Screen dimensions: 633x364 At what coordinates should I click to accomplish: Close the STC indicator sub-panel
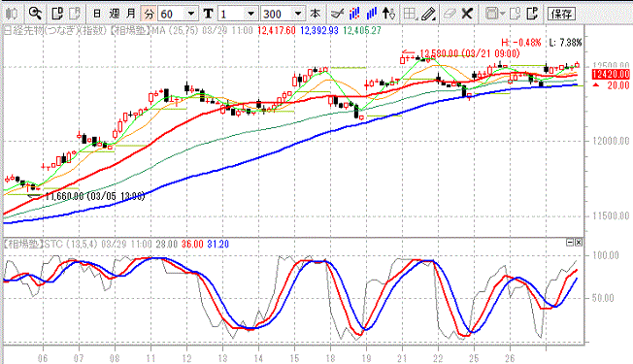(x=579, y=242)
